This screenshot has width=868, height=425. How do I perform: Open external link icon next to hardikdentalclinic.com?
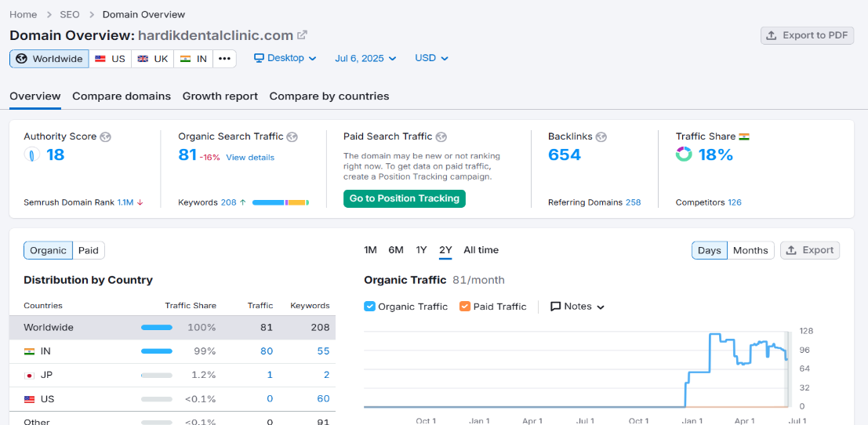(302, 35)
